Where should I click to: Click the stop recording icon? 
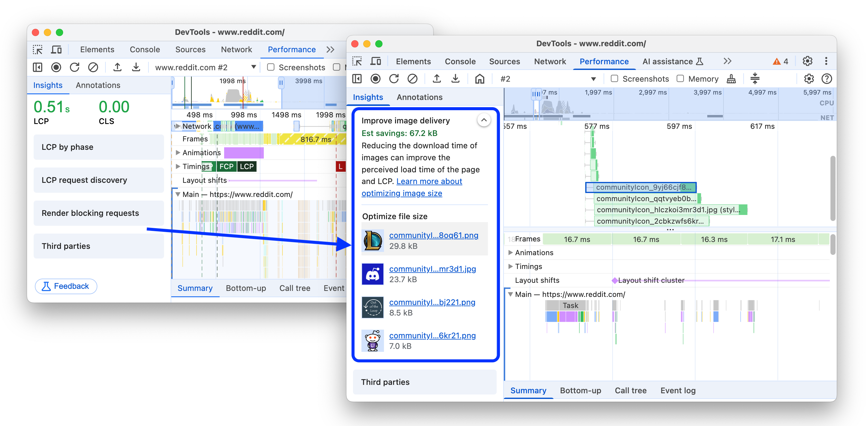(376, 79)
